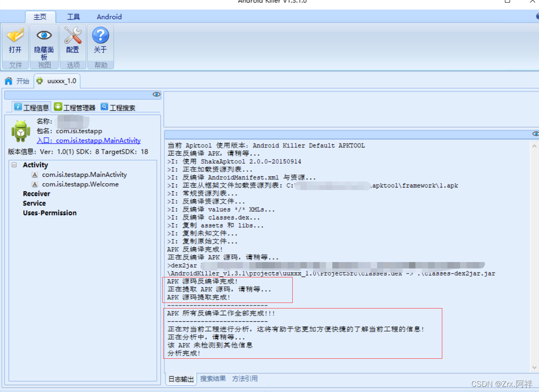Click log line '>I: 使用 ShakaApktool 2.0.0-20150914'

(x=234, y=162)
